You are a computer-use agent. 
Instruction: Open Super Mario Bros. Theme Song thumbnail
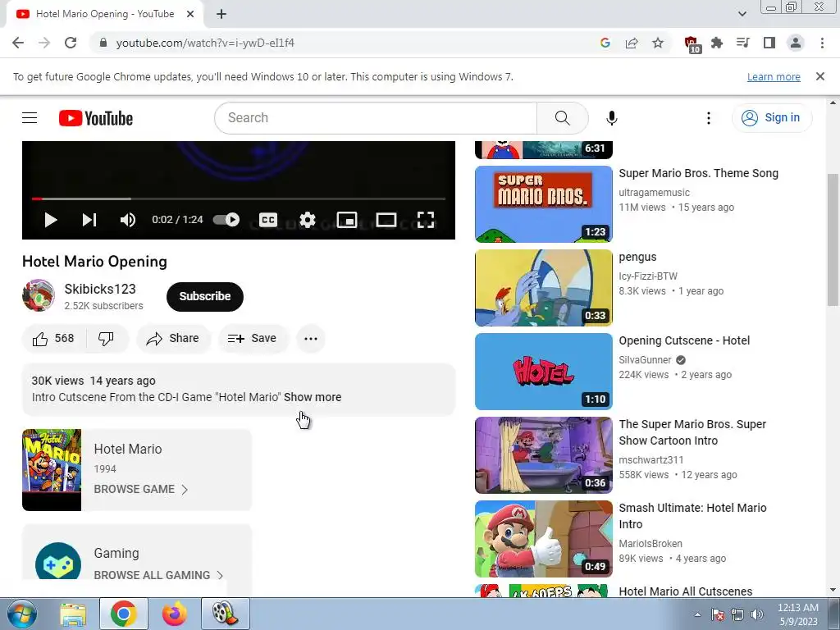pyautogui.click(x=543, y=204)
